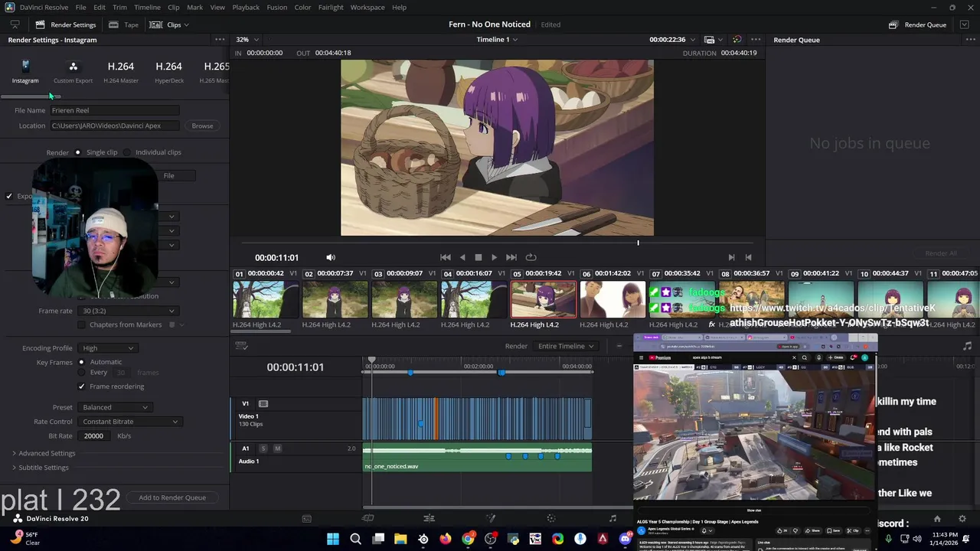The width and height of the screenshot is (980, 551).
Task: Open the Color page icon
Action: pyautogui.click(x=551, y=518)
